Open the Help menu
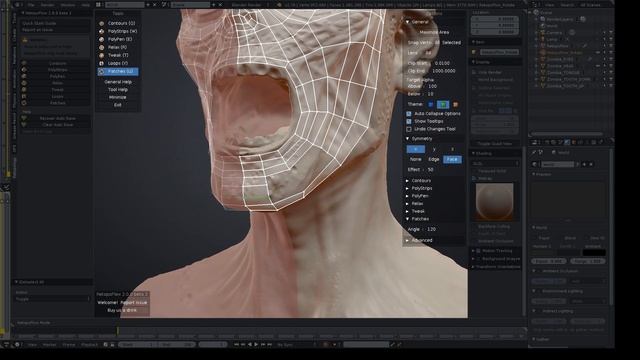This screenshot has width=640, height=360. [85, 5]
